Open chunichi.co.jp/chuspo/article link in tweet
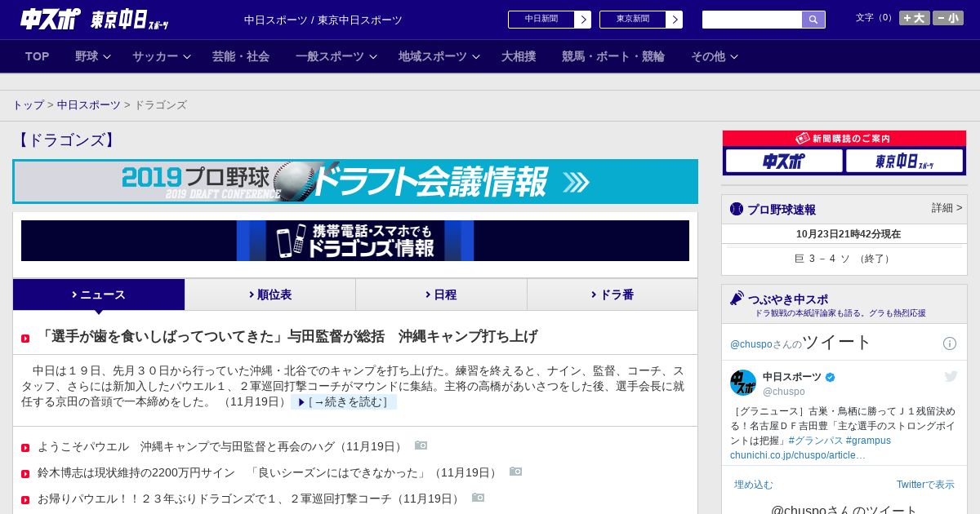This screenshot has width=980, height=514. [798, 455]
